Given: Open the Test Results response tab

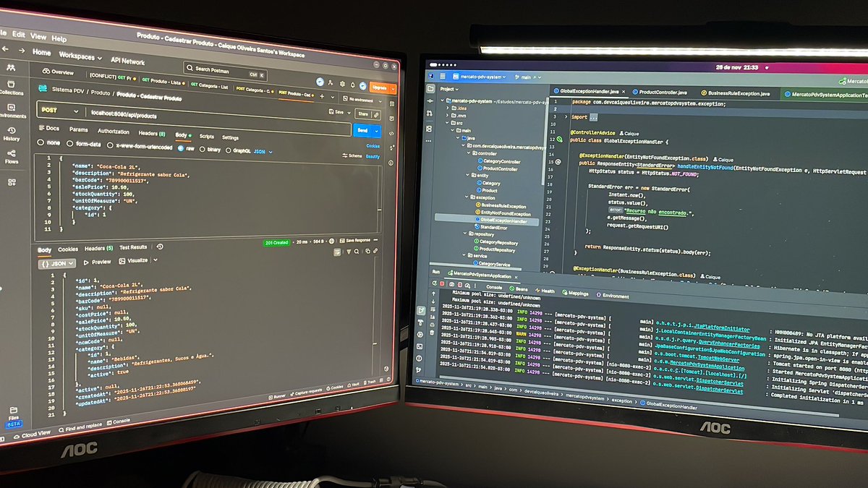Looking at the screenshot, I should [133, 247].
